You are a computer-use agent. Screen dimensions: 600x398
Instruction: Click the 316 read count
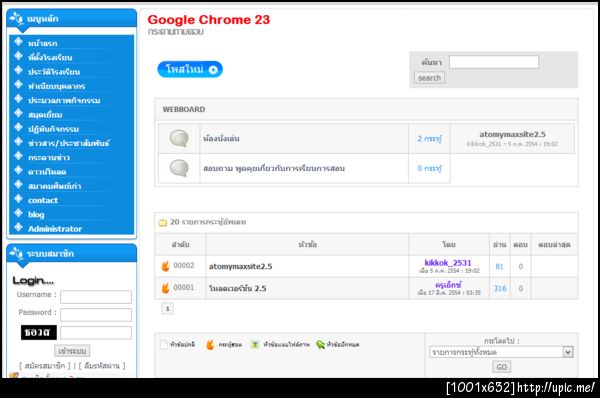[500, 288]
